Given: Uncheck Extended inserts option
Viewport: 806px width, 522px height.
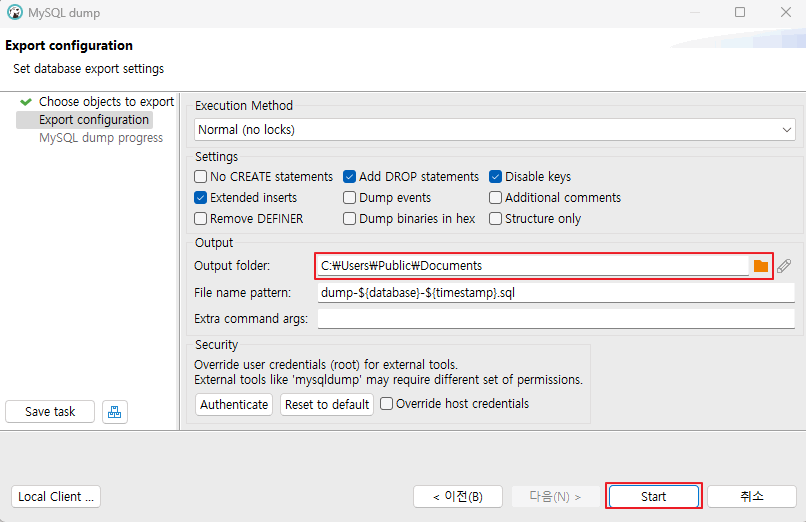Looking at the screenshot, I should tap(200, 198).
